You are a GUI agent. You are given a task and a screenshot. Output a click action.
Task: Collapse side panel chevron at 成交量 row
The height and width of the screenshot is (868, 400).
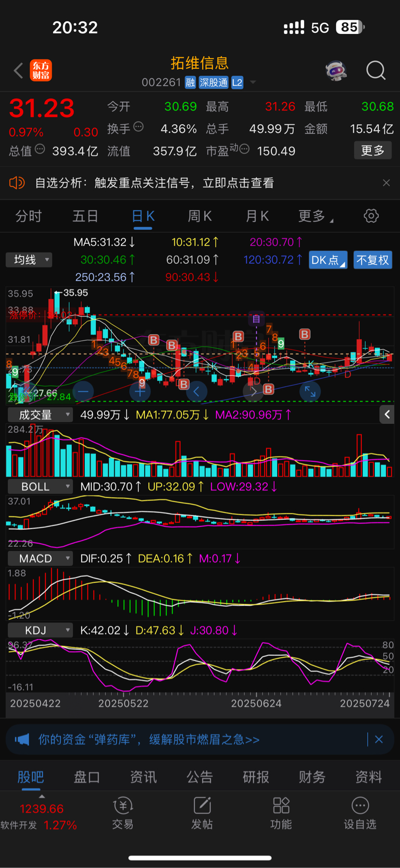click(x=386, y=414)
